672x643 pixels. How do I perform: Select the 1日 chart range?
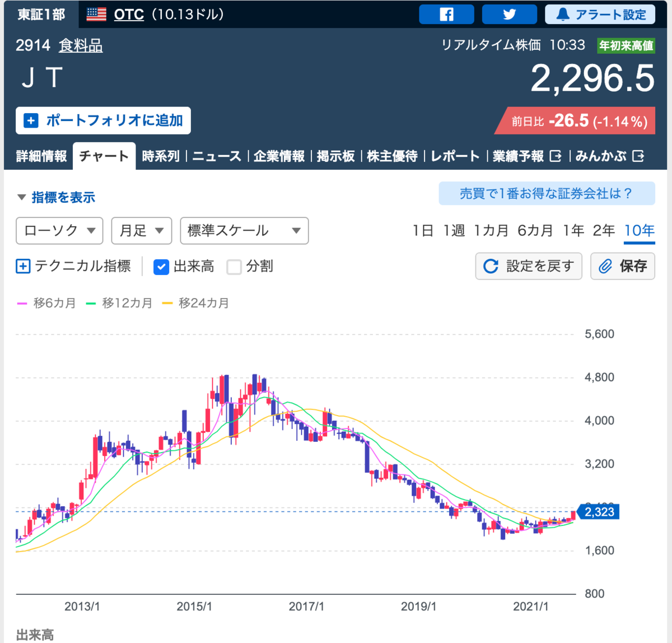tap(423, 231)
